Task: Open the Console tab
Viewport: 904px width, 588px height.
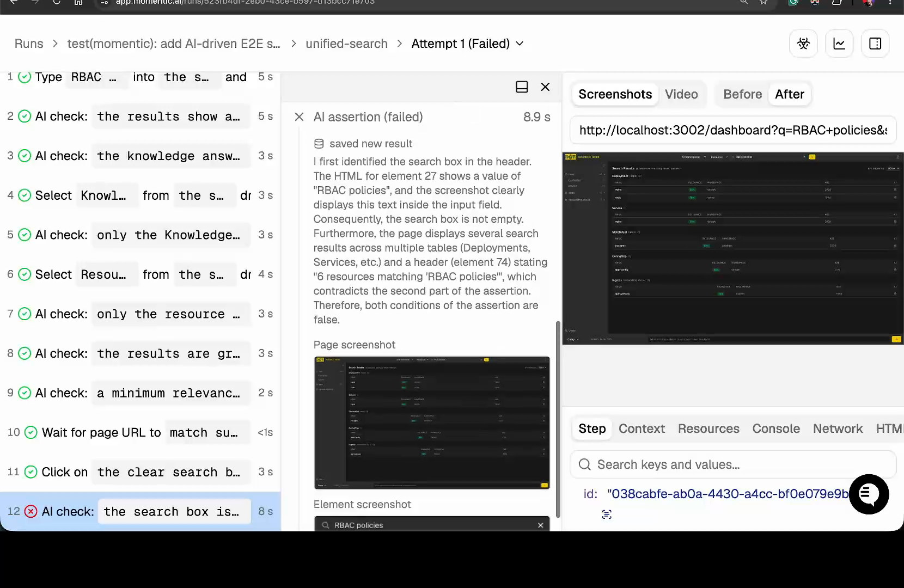Action: [776, 429]
